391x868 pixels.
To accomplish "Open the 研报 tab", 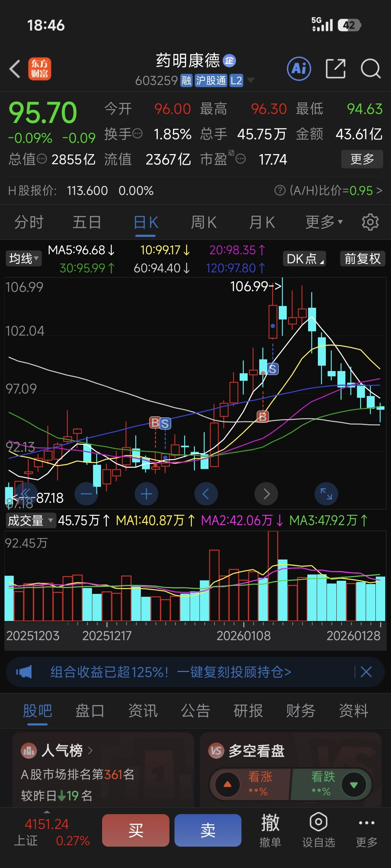I will click(248, 711).
